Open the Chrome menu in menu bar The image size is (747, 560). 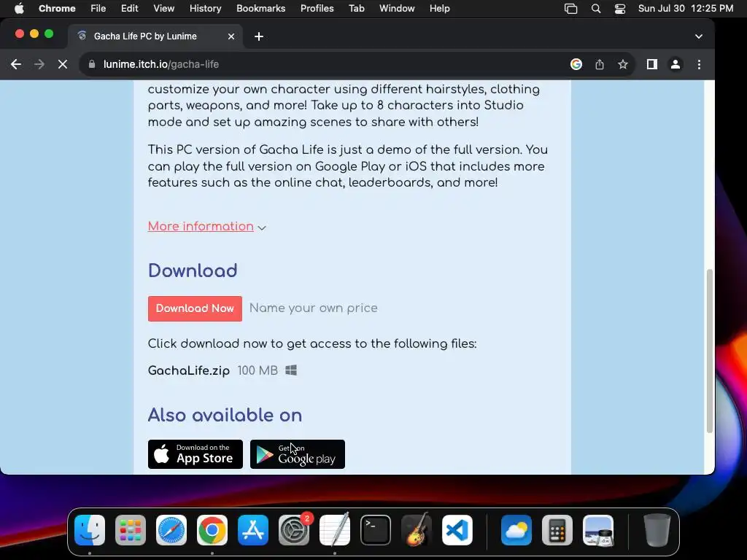[57, 9]
